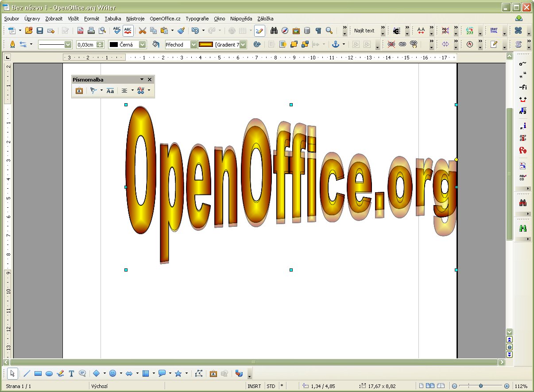The height and width of the screenshot is (392, 534).
Task: Open the Navigator with the compass icon
Action: click(x=285, y=31)
